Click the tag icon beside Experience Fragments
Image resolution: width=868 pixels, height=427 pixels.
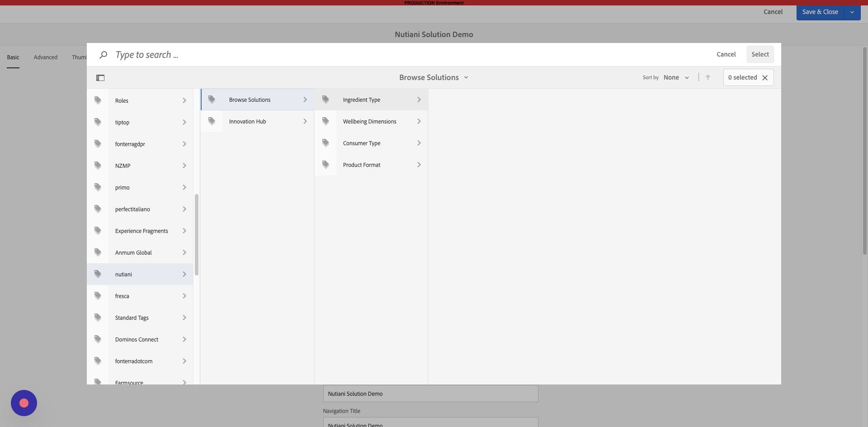98,231
